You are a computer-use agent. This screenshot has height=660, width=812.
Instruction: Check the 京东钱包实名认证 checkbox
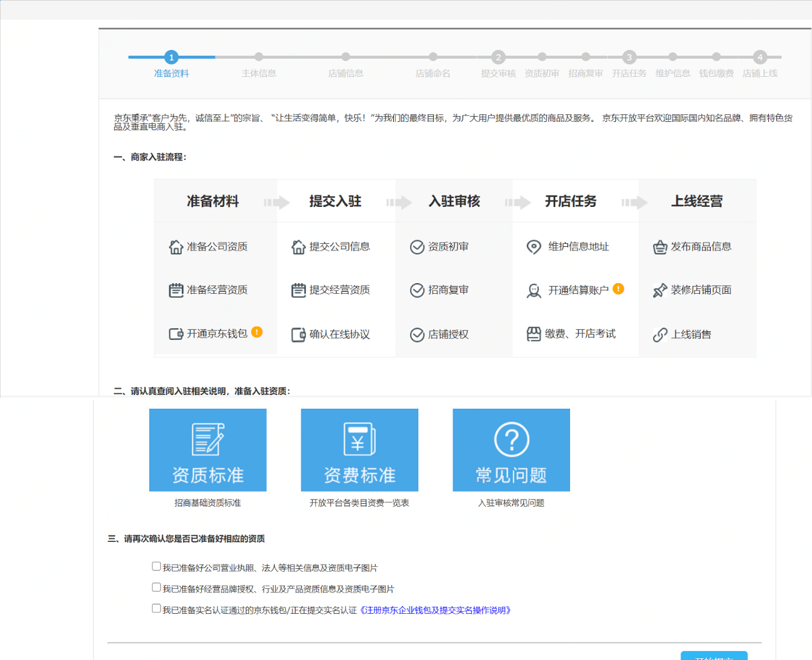tap(156, 608)
